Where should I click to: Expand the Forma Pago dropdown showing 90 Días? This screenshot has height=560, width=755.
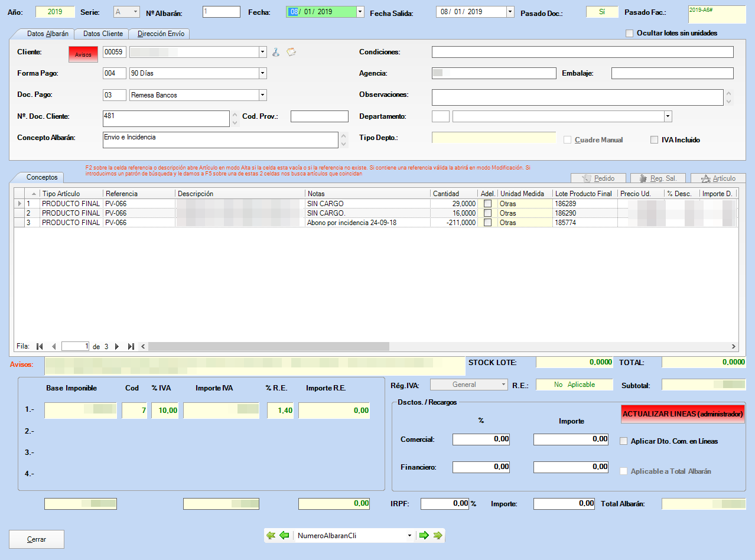point(263,73)
